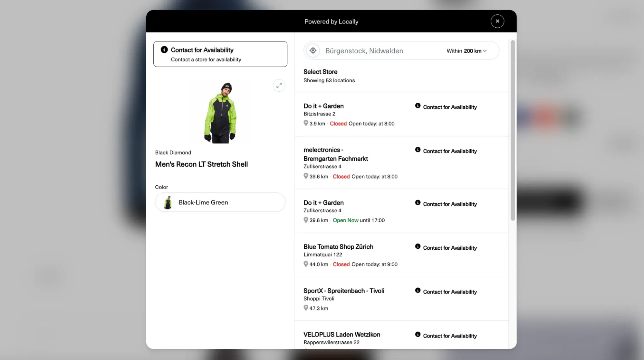Image resolution: width=644 pixels, height=360 pixels.
Task: Click map pin beside Open Now until 17:00
Action: [x=306, y=220]
